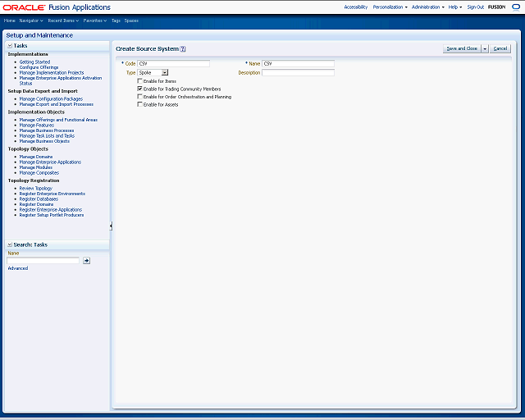This screenshot has height=420, width=525.
Task: Click the Cancel button
Action: (x=500, y=48)
